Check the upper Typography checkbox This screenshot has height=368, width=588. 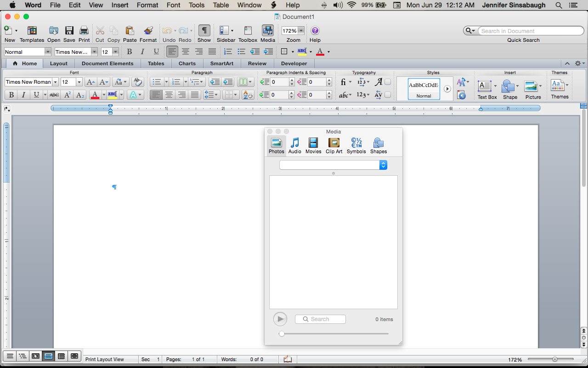(x=388, y=82)
